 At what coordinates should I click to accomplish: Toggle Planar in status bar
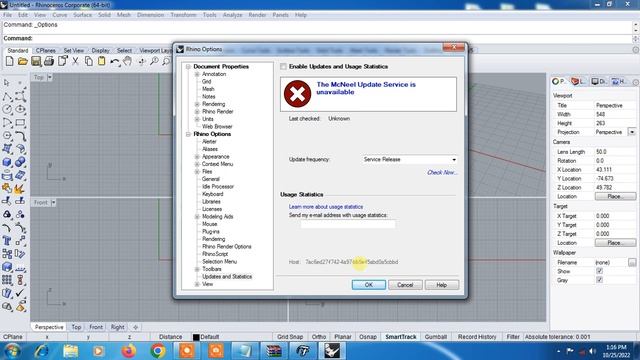(x=343, y=337)
